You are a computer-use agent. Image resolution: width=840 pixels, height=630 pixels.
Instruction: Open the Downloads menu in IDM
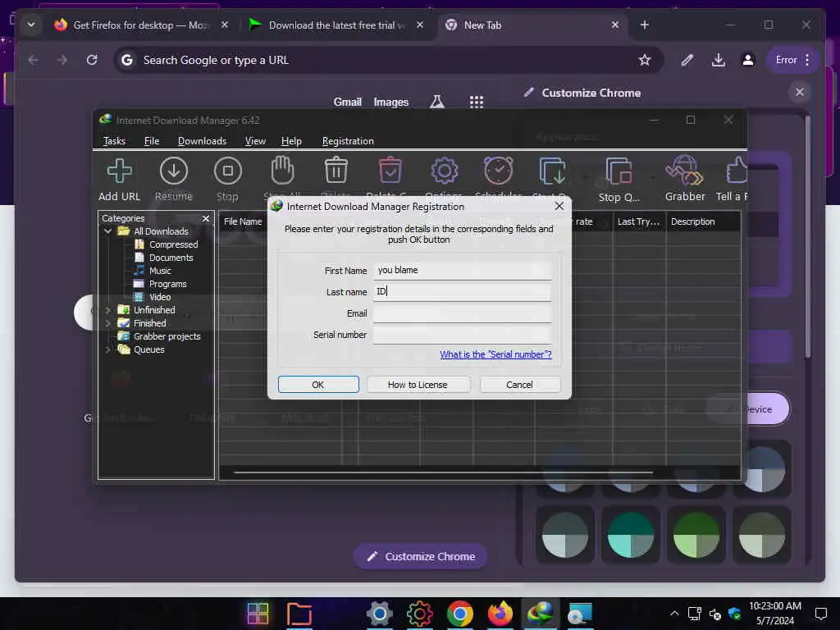coord(202,141)
